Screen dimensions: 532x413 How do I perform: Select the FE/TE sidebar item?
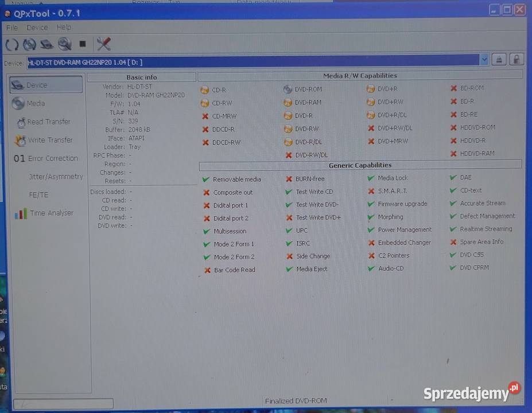pos(38,195)
